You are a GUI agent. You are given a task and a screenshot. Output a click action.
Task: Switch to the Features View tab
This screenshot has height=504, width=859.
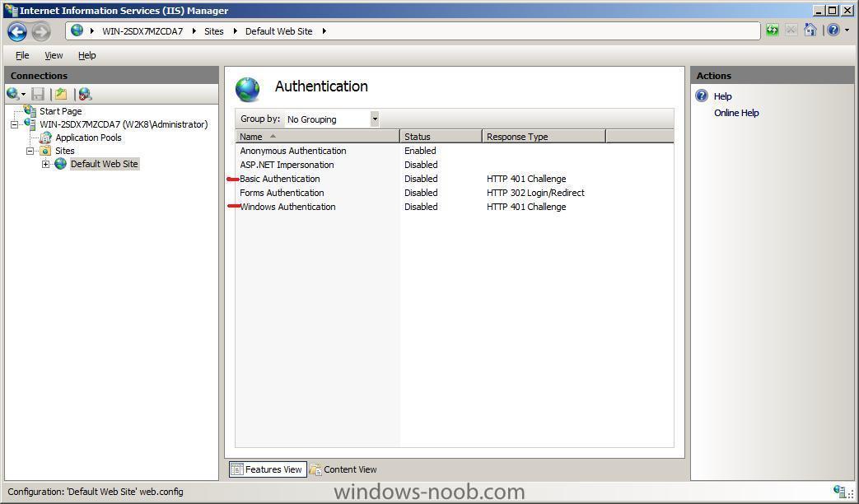(x=268, y=469)
